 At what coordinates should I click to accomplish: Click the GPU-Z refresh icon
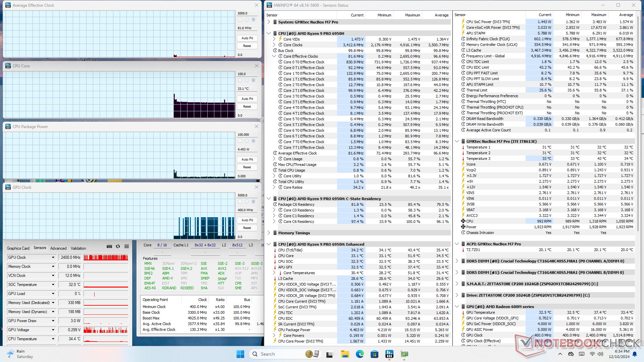118,246
